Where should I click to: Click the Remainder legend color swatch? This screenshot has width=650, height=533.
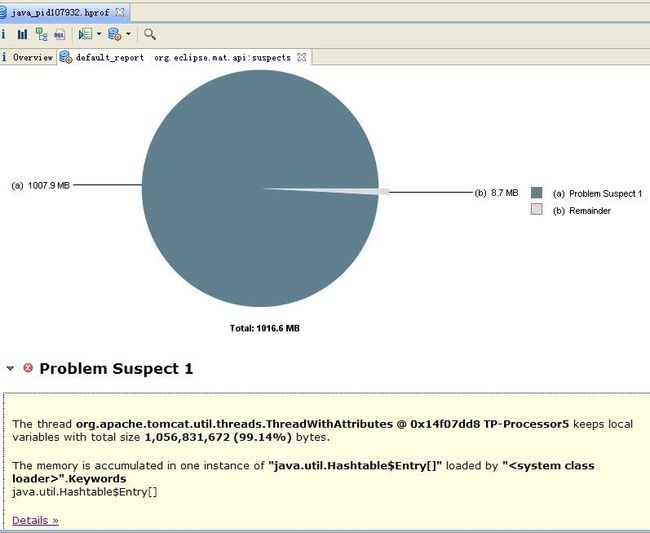536,209
